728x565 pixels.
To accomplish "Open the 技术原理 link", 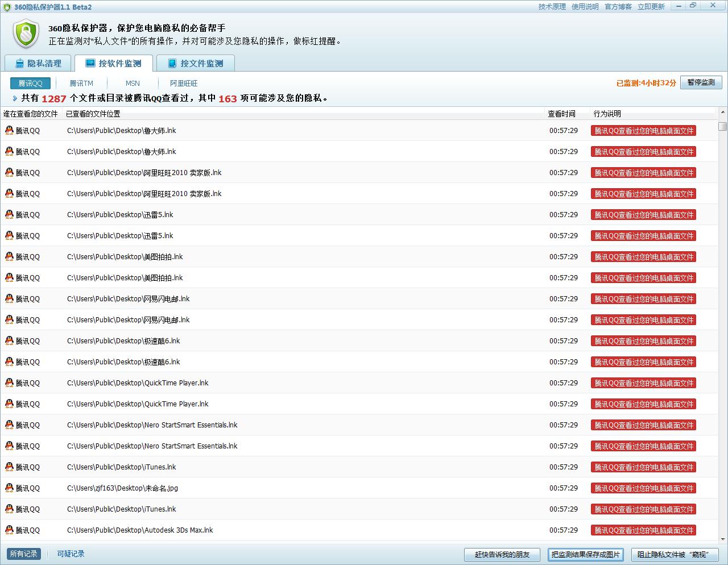I will tap(552, 7).
